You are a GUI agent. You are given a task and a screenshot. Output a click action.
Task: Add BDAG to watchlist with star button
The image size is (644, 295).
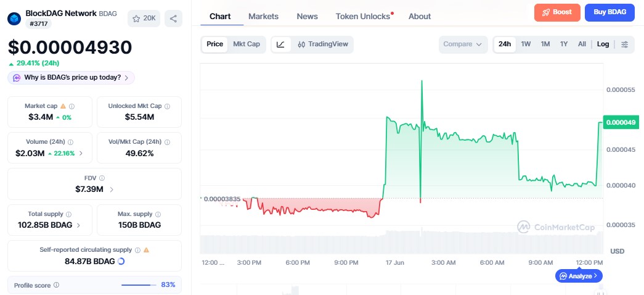tap(144, 19)
